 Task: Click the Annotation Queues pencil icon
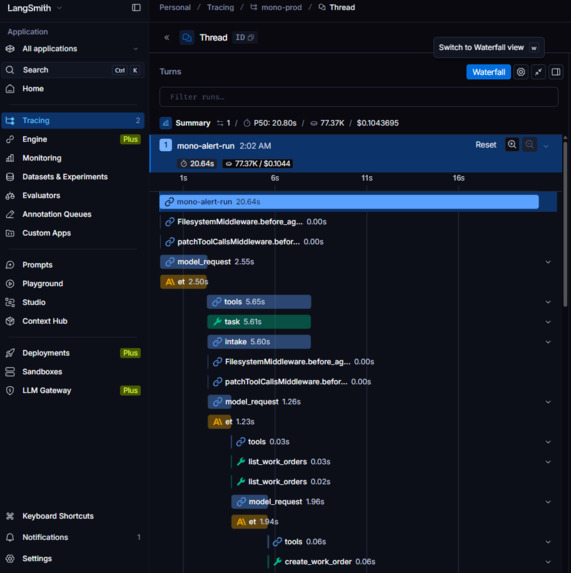pyautogui.click(x=10, y=214)
